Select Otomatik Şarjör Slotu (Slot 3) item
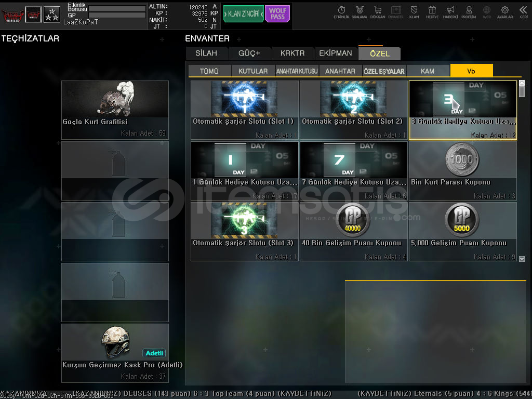532x399 pixels. (245, 231)
